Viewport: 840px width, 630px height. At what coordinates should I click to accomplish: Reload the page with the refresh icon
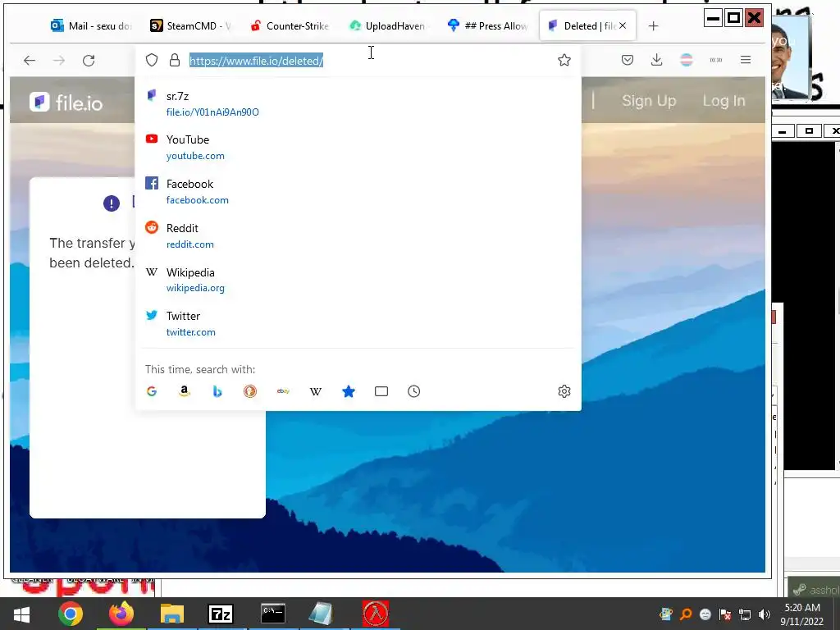click(89, 61)
